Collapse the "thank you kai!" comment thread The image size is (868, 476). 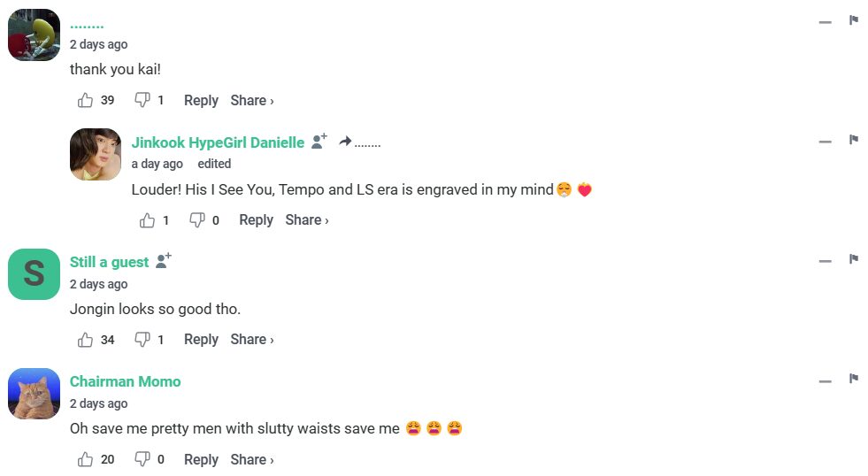pyautogui.click(x=825, y=21)
